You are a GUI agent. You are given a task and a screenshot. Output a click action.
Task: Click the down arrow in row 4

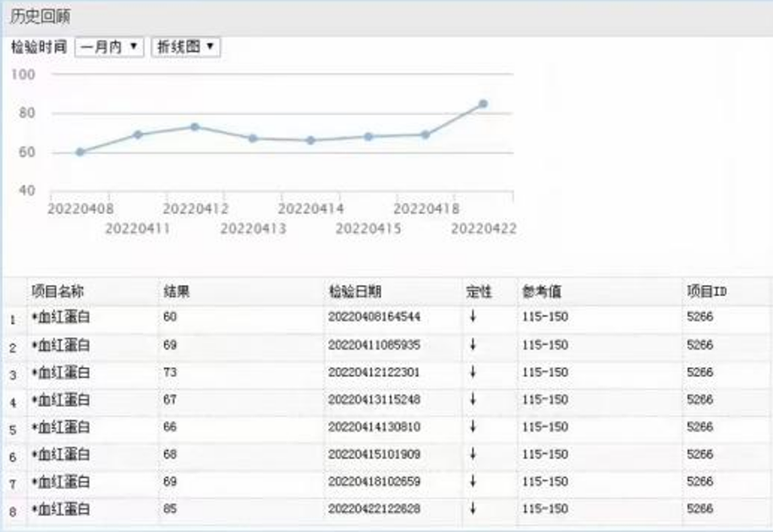coord(473,399)
